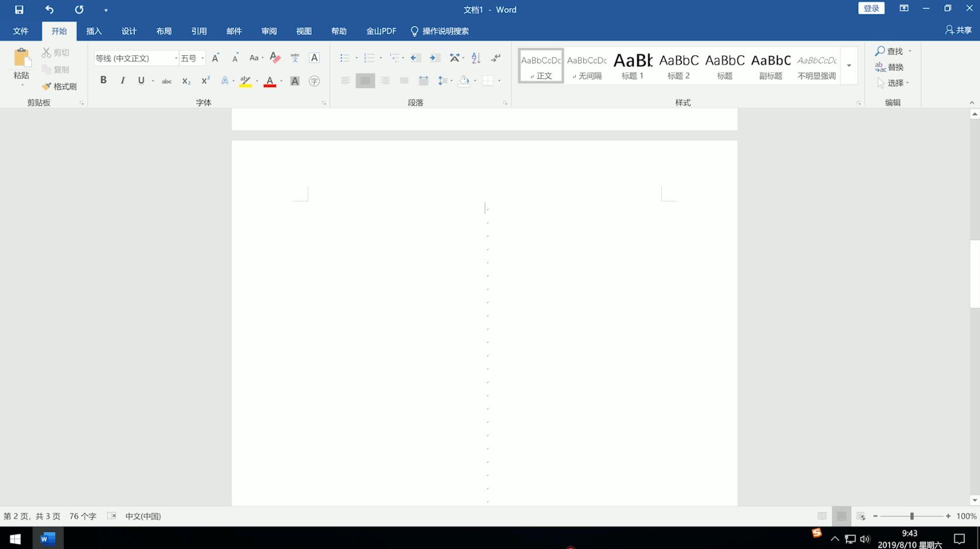Redo the last action
This screenshot has width=980, height=549.
pos(79,9)
